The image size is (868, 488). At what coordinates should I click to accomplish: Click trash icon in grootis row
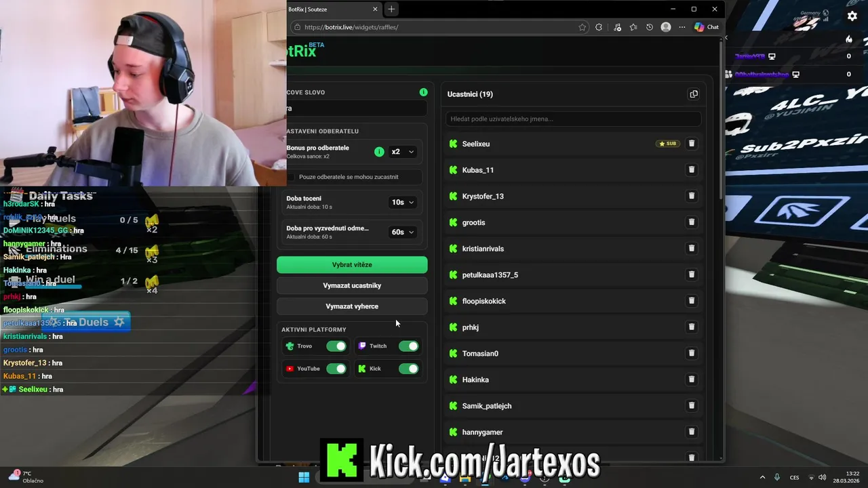pyautogui.click(x=692, y=222)
